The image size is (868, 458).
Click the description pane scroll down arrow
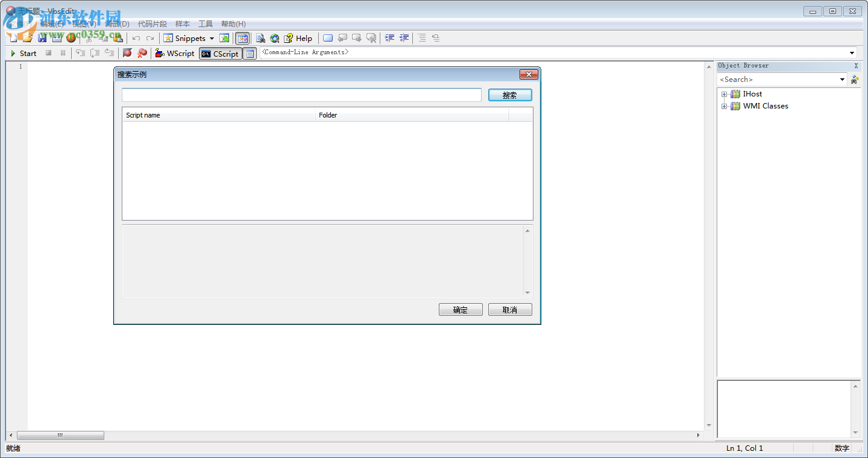[528, 292]
